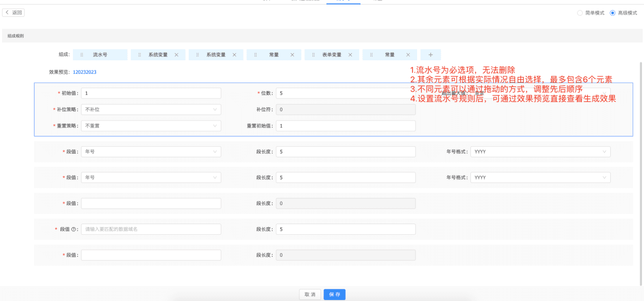Click the drag handle on the 系统变量 chip after 流水号

tap(140, 55)
